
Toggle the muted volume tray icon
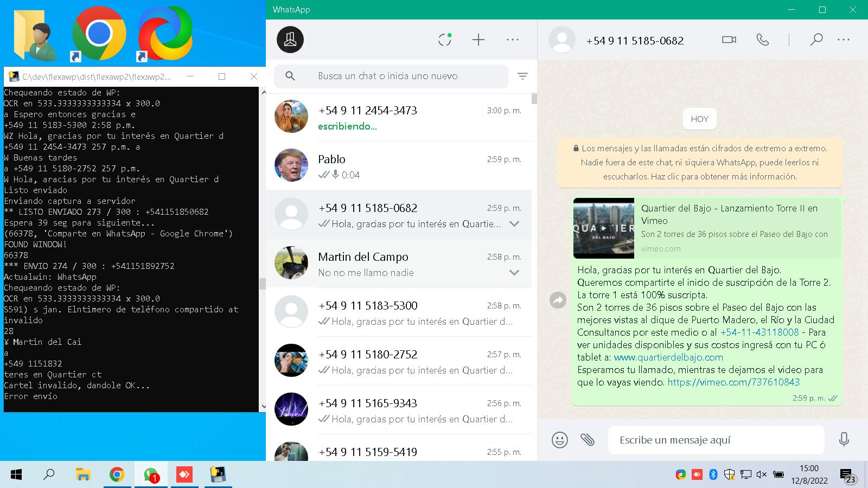click(x=762, y=474)
